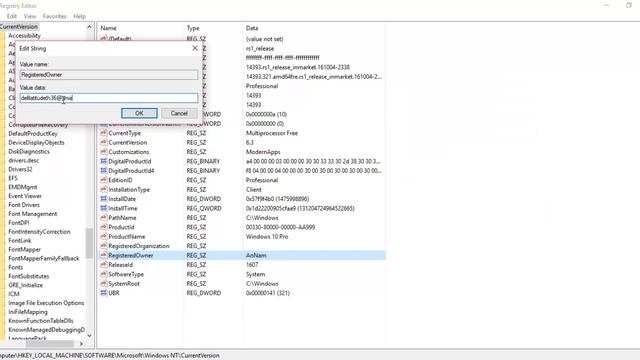Click the Value data input field
The width and height of the screenshot is (640, 360).
coord(109,98)
